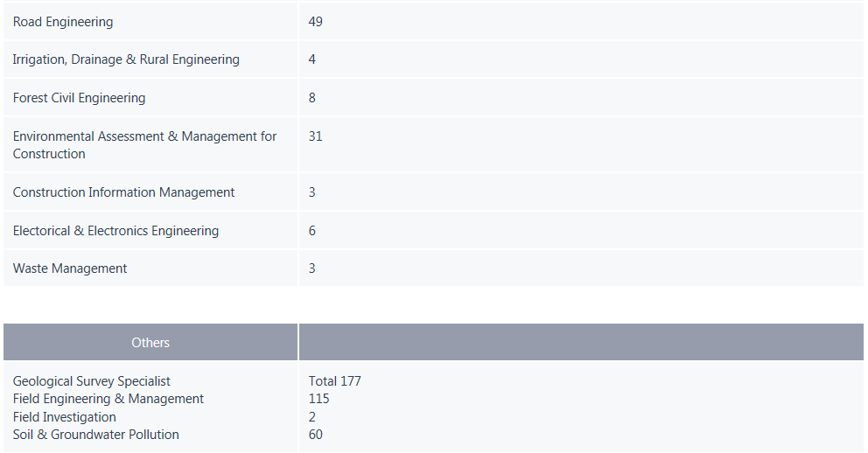
Task: Click the Others table header
Action: (x=150, y=343)
